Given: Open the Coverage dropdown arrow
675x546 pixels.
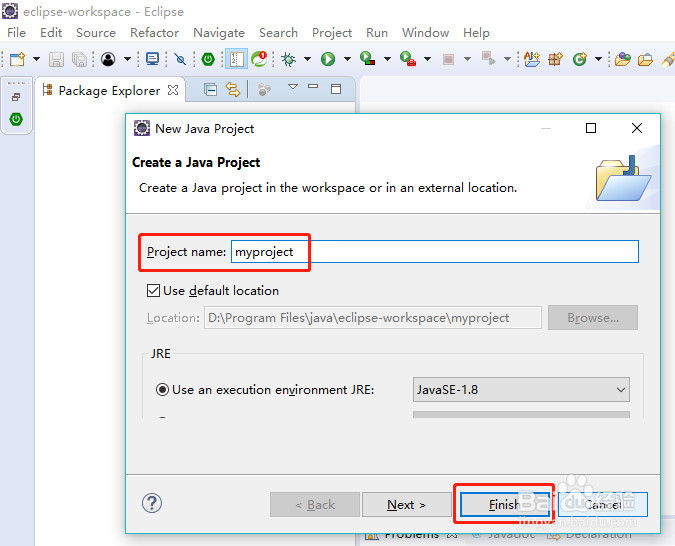Looking at the screenshot, I should [x=387, y=59].
